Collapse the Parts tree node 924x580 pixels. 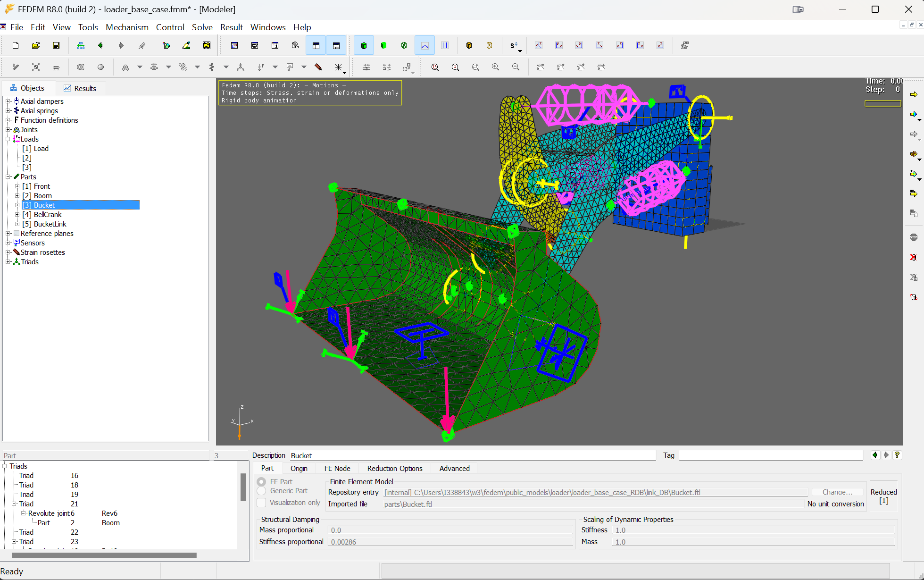click(8, 177)
